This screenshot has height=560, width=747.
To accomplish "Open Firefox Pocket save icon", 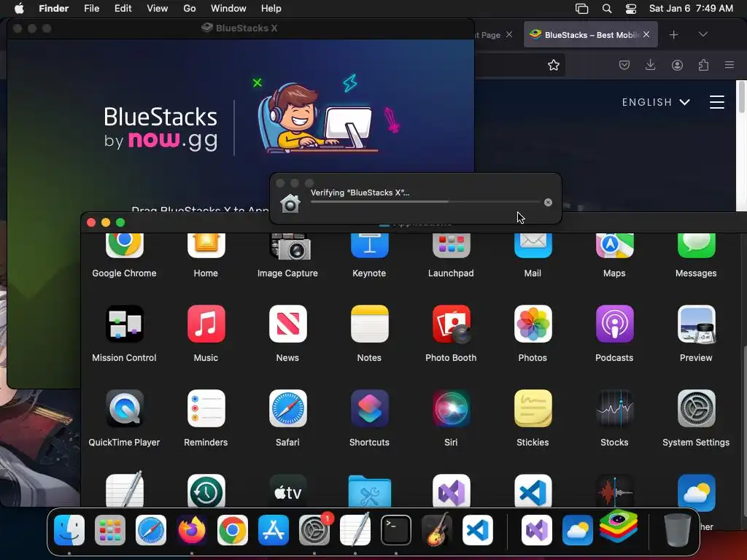I will point(624,65).
